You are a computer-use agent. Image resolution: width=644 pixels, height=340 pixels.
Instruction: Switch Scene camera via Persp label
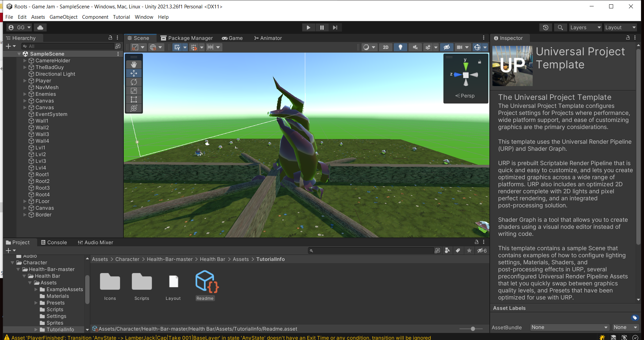click(465, 96)
